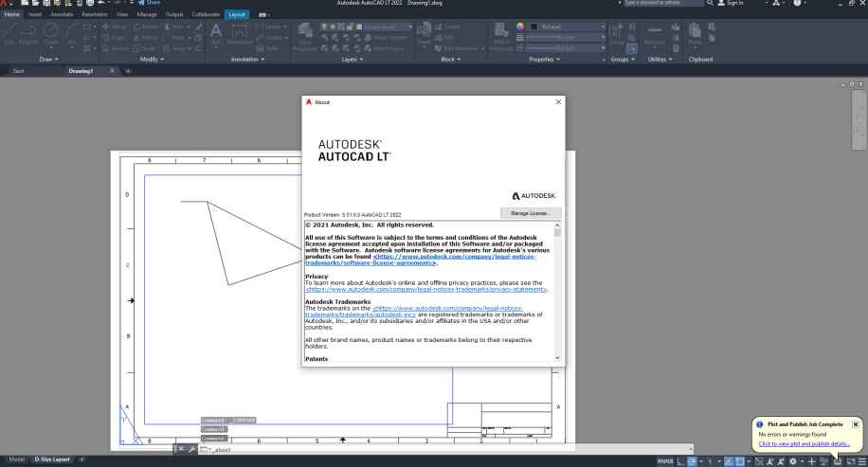Screen dimensions: 868x467
Task: Click the Customization menu icon in status bar
Action: tap(861, 460)
